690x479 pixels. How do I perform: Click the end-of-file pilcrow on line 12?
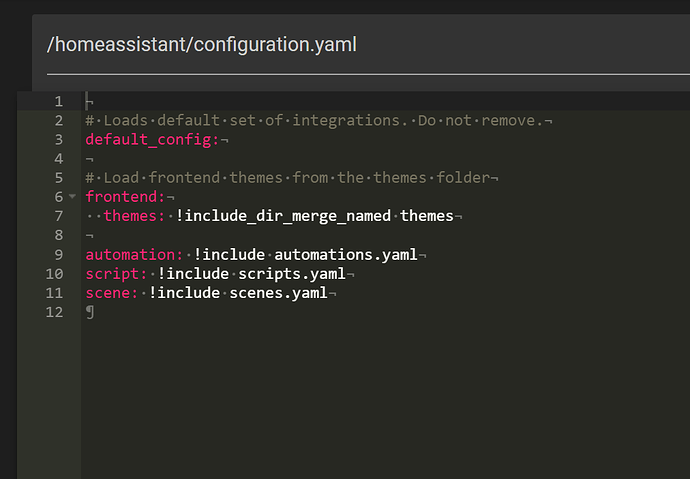(x=90, y=312)
